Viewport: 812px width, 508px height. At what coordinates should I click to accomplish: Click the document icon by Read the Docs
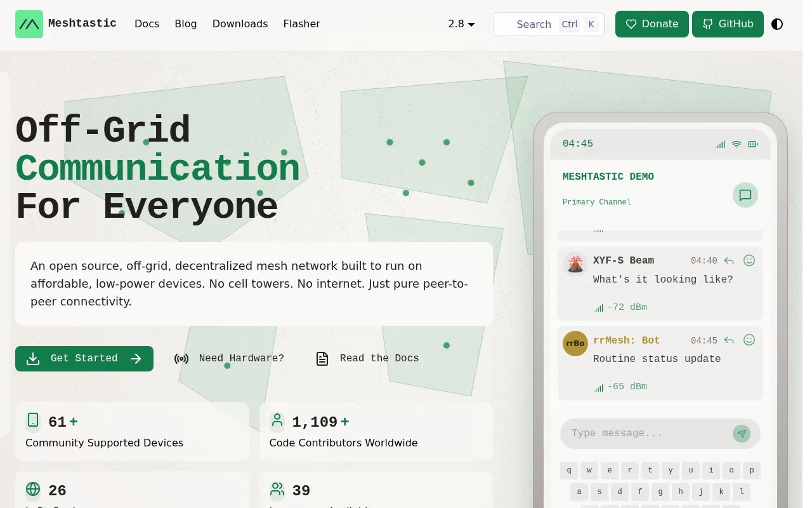click(x=322, y=359)
